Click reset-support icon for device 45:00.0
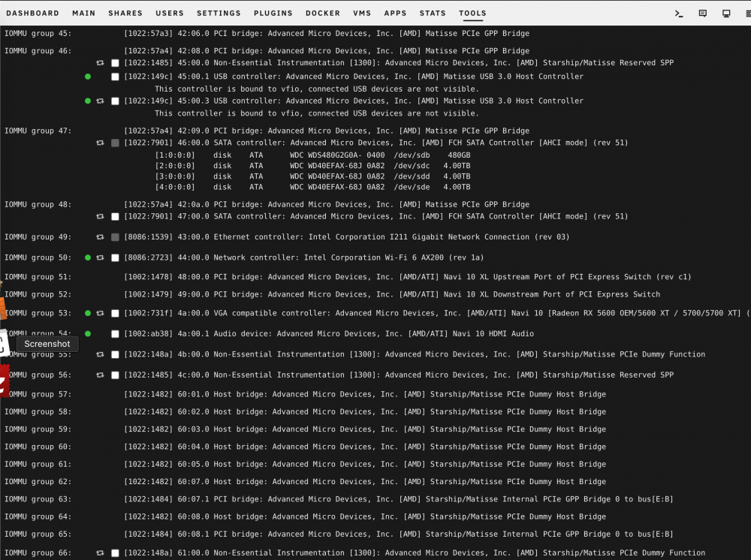The width and height of the screenshot is (751, 560). pyautogui.click(x=100, y=63)
